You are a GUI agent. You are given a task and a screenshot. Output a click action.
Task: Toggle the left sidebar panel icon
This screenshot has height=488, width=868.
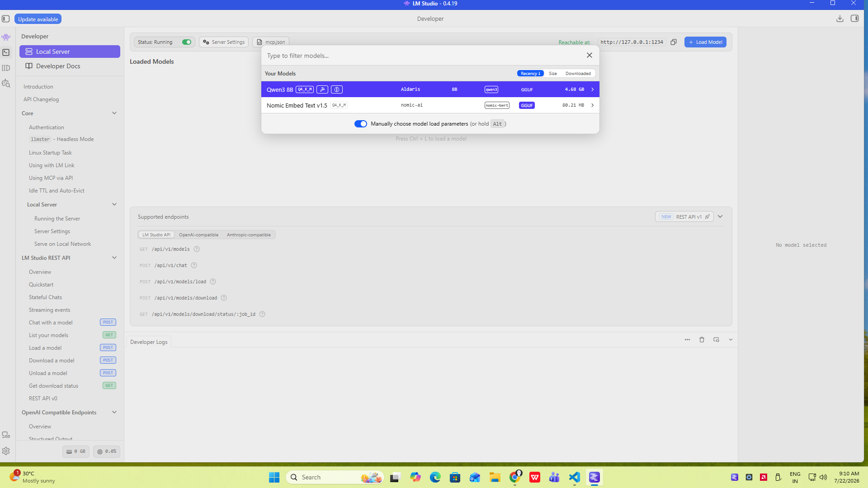pos(6,19)
